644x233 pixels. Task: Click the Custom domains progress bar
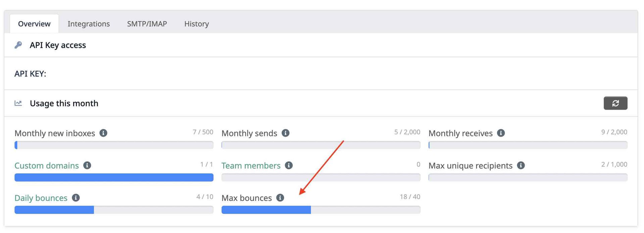pos(114,177)
